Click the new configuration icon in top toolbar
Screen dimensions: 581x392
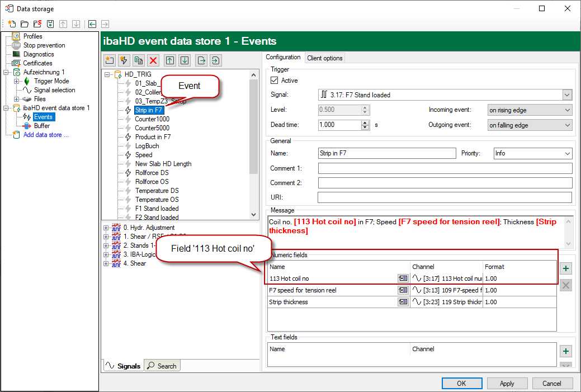point(12,24)
